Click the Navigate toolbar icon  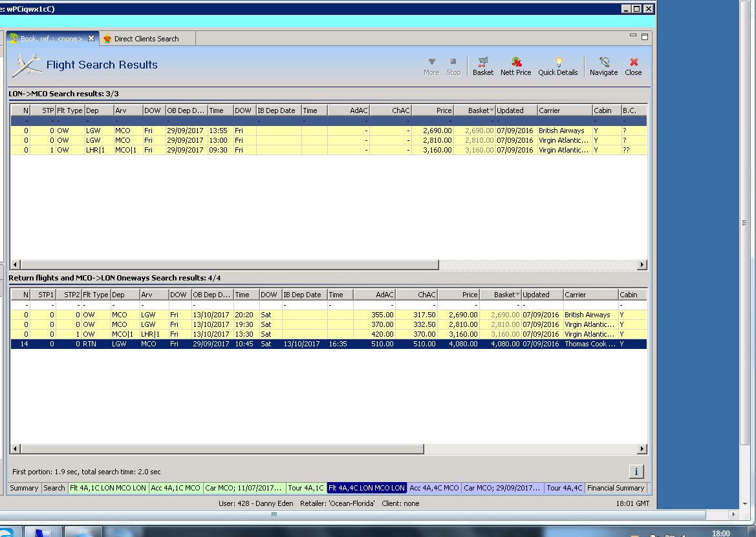[603, 63]
